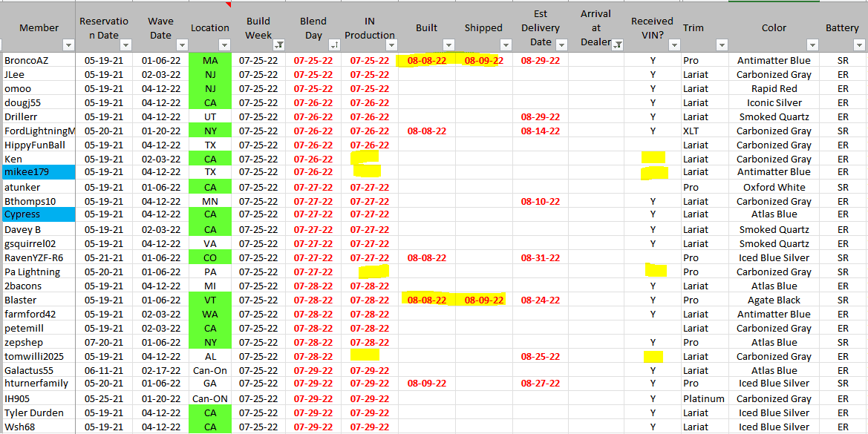Click the Blend Day sort arrow icon
Image resolution: width=868 pixels, height=434 pixels.
click(x=333, y=45)
